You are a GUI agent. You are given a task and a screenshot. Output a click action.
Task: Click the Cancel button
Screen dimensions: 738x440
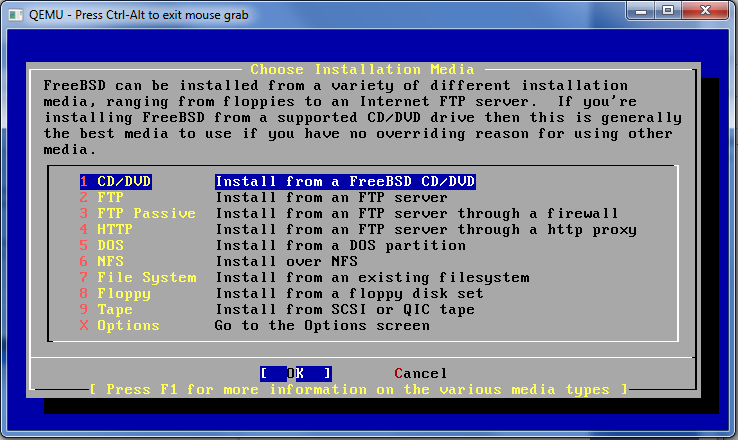point(421,374)
